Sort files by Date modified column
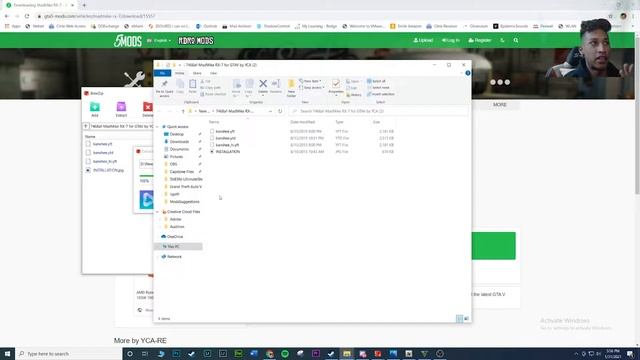This screenshot has height=360, width=640. 302,122
